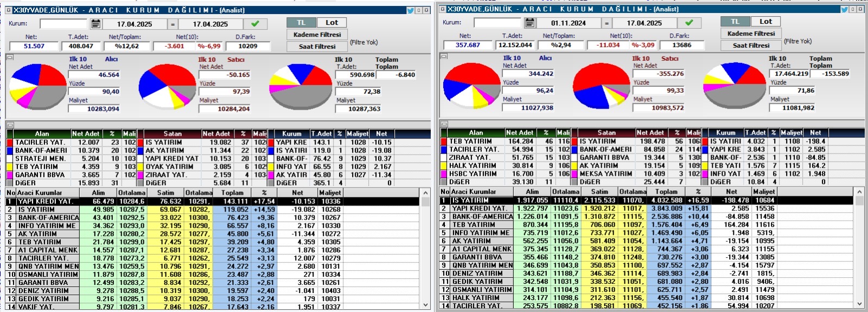
Task: Click red swatch beside TEB YATIRIM, Net 357.687 Alan list
Action: click(444, 141)
